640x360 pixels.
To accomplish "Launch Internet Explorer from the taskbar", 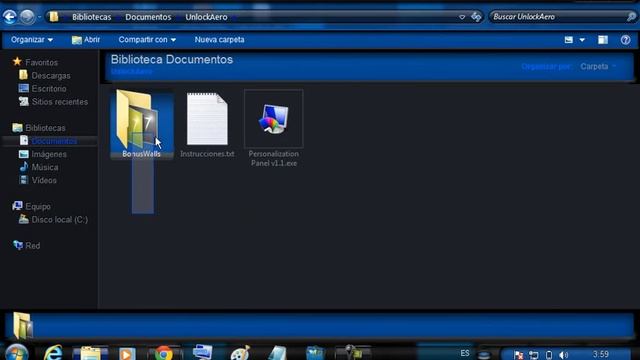I will 53,353.
